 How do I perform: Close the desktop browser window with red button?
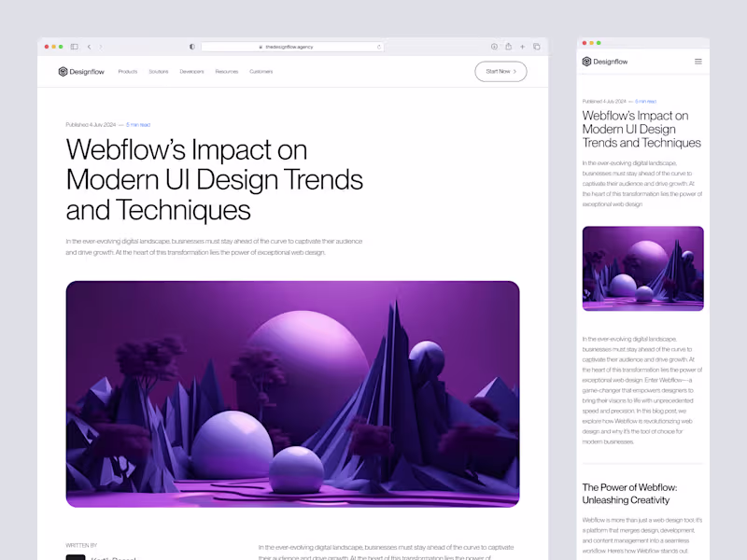[47, 47]
